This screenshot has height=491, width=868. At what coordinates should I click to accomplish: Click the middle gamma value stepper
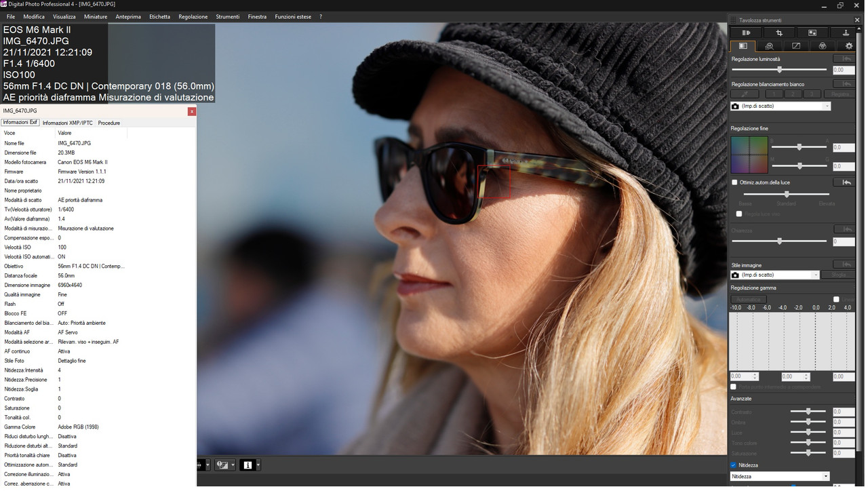pyautogui.click(x=807, y=376)
